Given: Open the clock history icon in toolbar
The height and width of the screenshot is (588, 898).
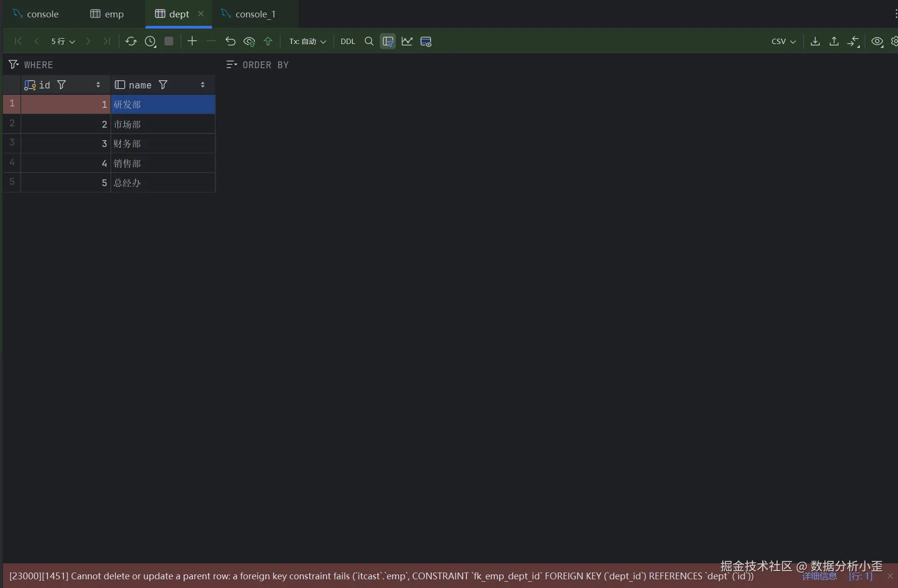Looking at the screenshot, I should click(150, 42).
